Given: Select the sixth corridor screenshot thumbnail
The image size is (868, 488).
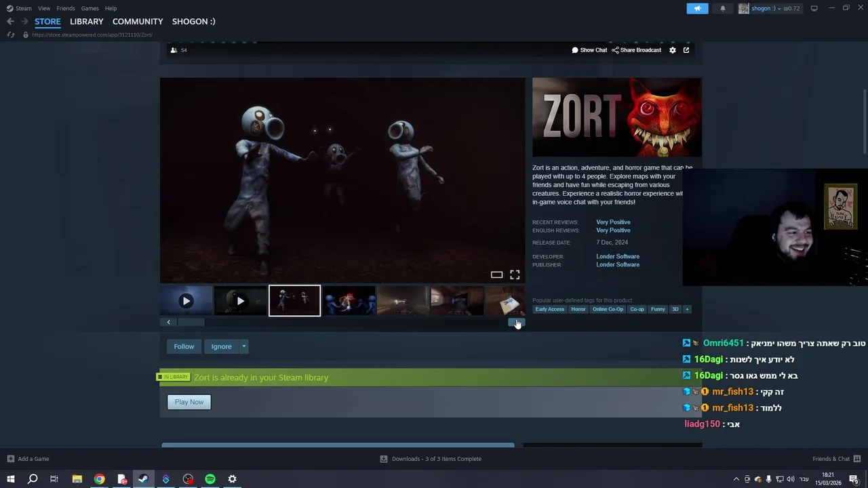Looking at the screenshot, I should [x=457, y=301].
